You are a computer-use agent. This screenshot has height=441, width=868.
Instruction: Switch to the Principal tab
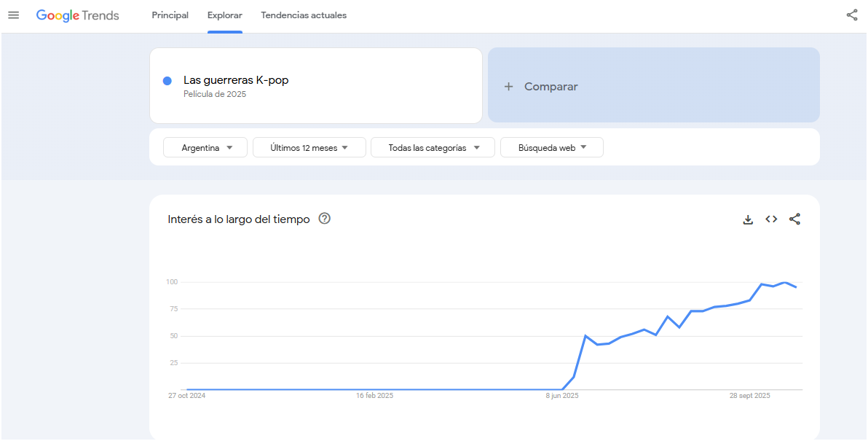click(x=170, y=15)
